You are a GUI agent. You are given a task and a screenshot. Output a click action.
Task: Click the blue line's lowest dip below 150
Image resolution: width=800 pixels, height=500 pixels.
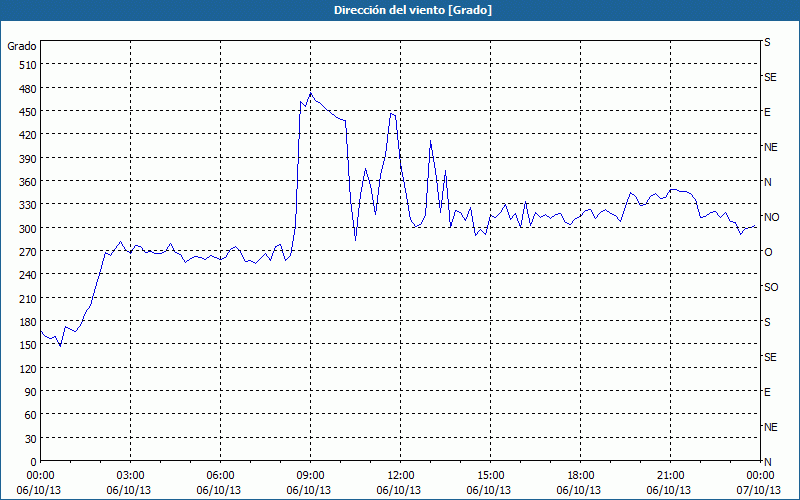(x=60, y=346)
